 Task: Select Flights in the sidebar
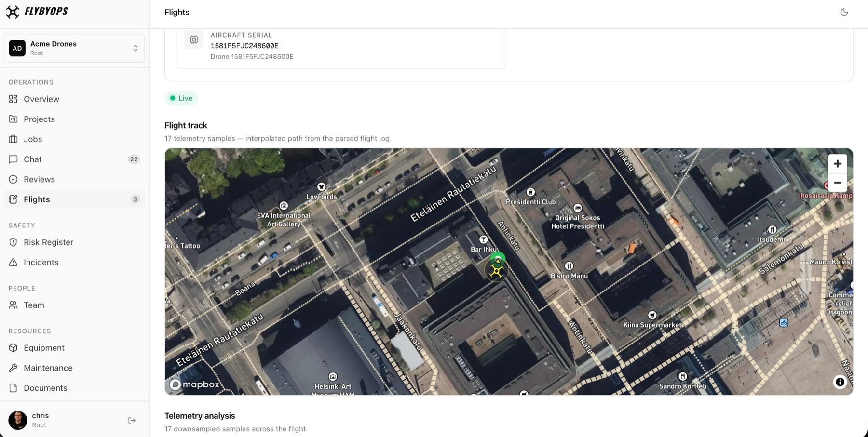(74, 199)
